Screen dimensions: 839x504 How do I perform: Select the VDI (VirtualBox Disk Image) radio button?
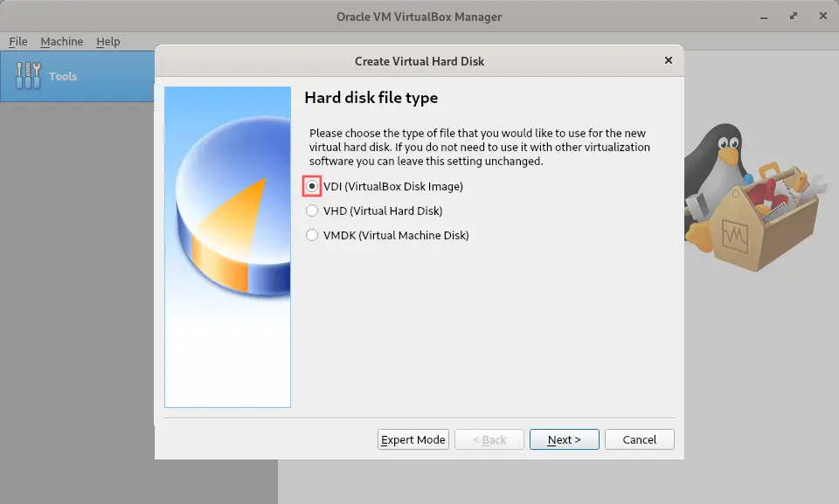(x=312, y=186)
